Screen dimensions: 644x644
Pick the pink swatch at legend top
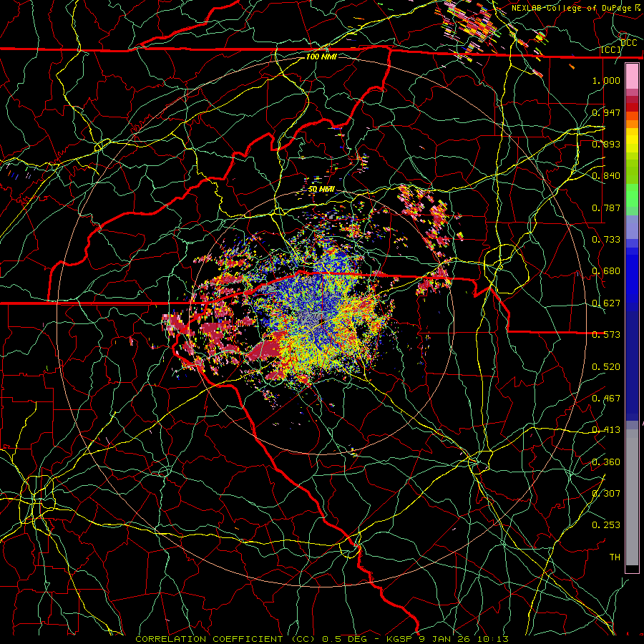coord(632,77)
